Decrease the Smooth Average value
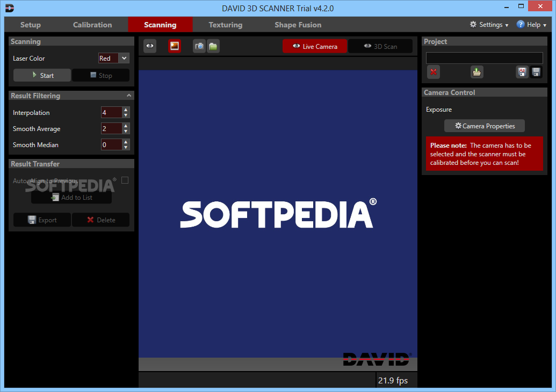The height and width of the screenshot is (392, 556). click(x=126, y=131)
